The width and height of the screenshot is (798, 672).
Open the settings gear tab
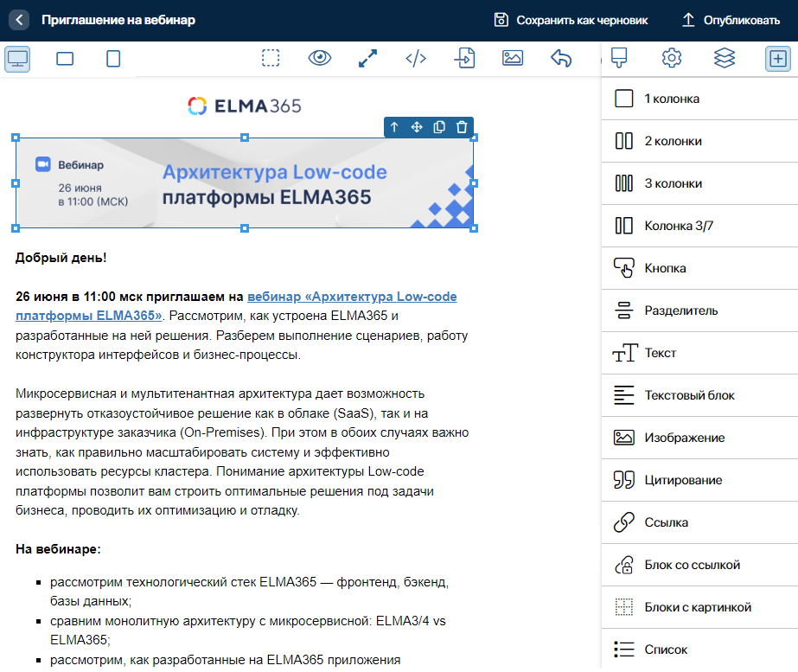tap(672, 58)
